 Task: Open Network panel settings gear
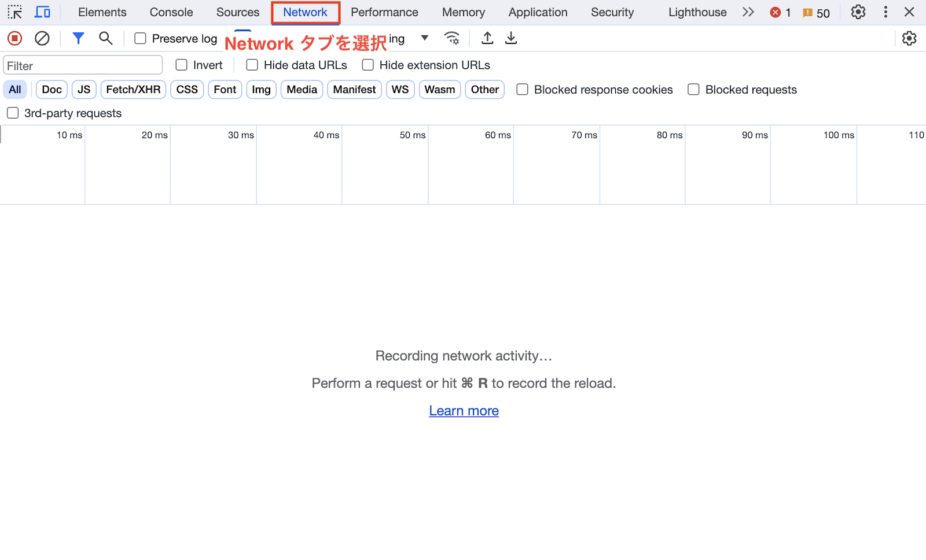click(909, 38)
